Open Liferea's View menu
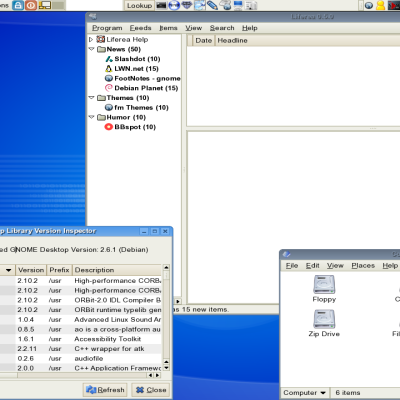This screenshot has height=400, width=400. (194, 28)
